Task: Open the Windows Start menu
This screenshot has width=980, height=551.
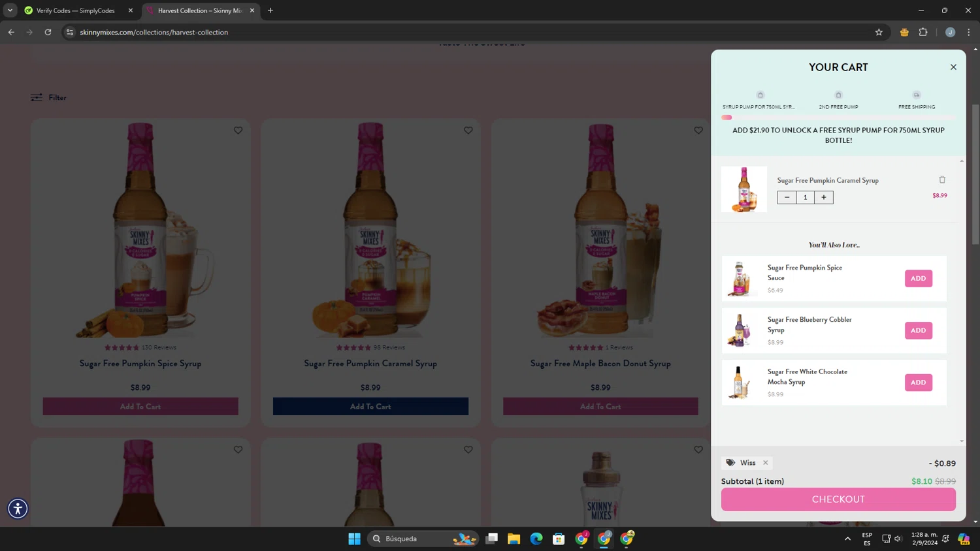Action: click(354, 539)
